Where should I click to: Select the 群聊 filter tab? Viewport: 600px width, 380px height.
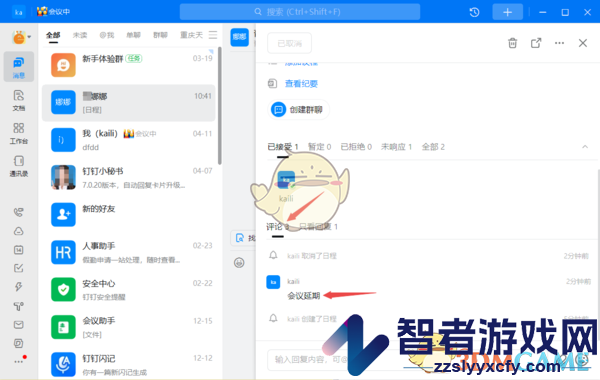click(x=160, y=35)
